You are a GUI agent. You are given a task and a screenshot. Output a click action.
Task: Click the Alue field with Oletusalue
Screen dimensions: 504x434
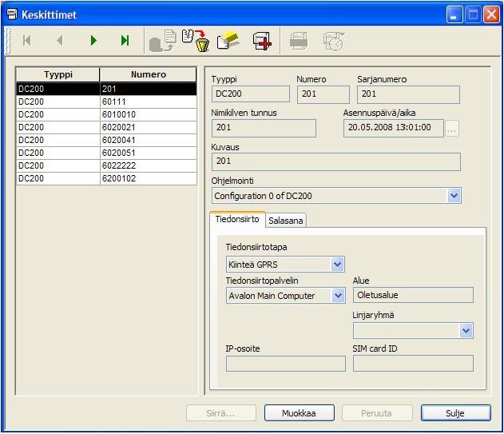[x=414, y=295]
